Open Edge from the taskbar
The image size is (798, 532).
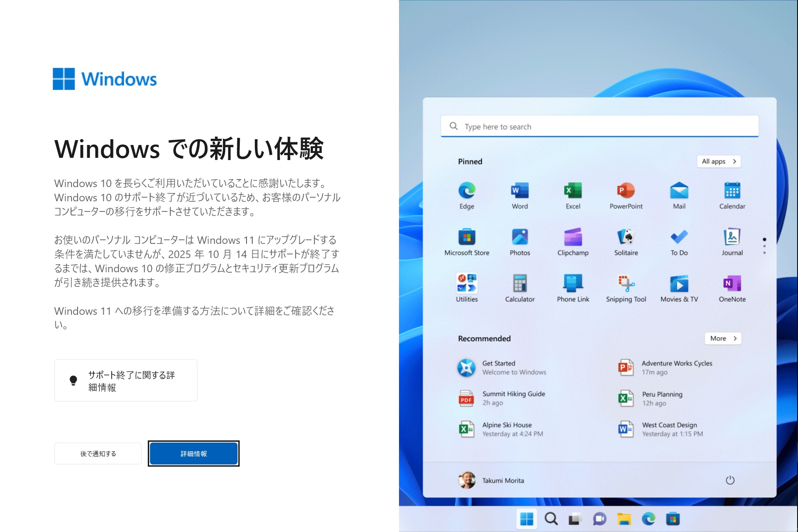(x=649, y=519)
